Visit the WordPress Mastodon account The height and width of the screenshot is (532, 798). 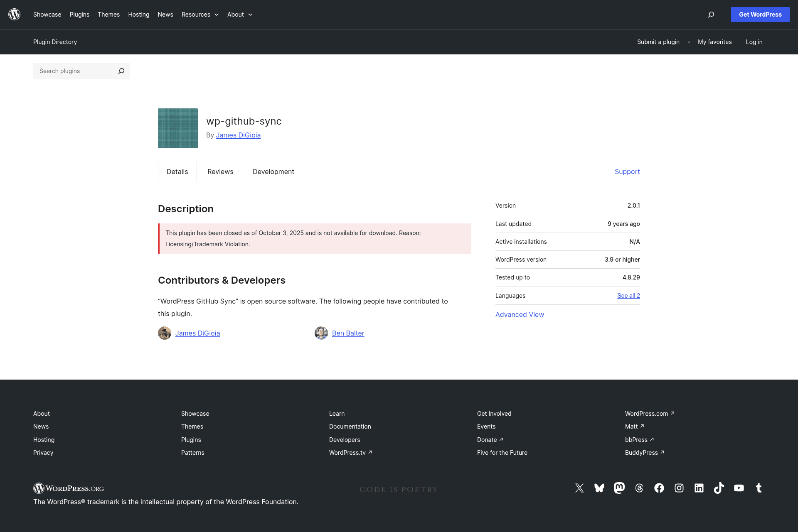click(619, 488)
